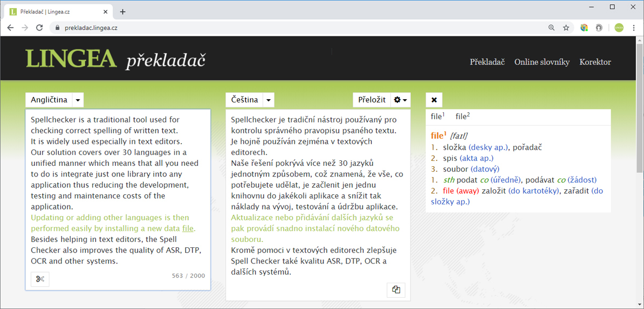Click the scissors clear-text icon

pos(40,278)
